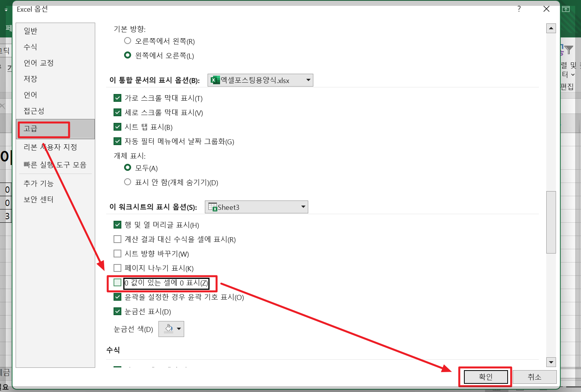581x392 pixels.
Task: Click the Help question mark icon
Action: click(x=519, y=9)
